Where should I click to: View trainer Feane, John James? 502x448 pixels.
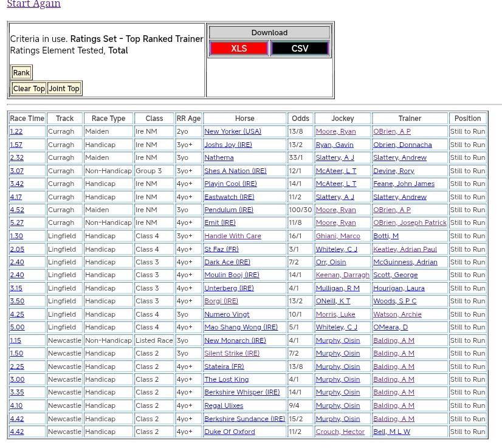click(x=404, y=184)
